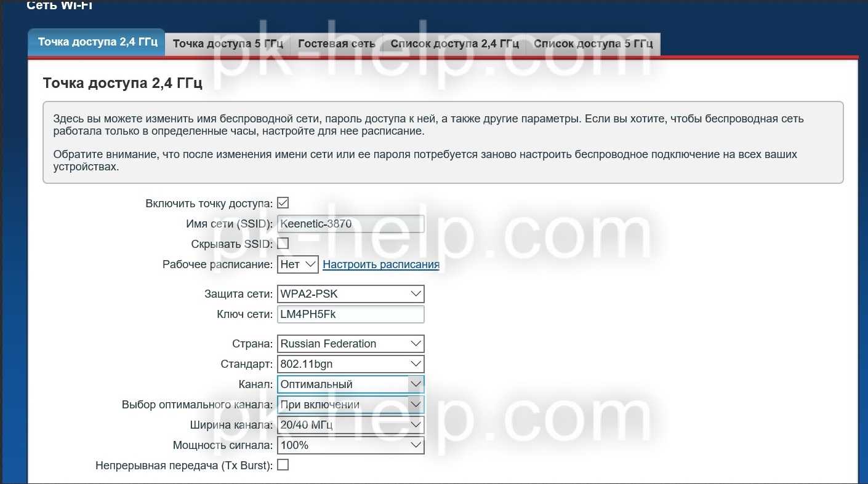Expand the Стандарт 802.11bgn dropdown
Viewport: 868px width, 484px height.
350,364
